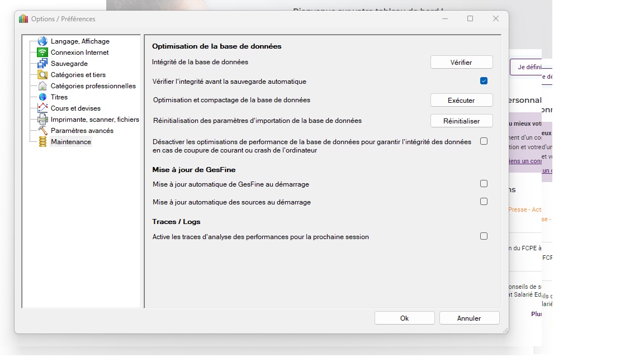The image size is (644, 362).
Task: Click the house icon for Catégories professionnelles
Action: coord(42,86)
